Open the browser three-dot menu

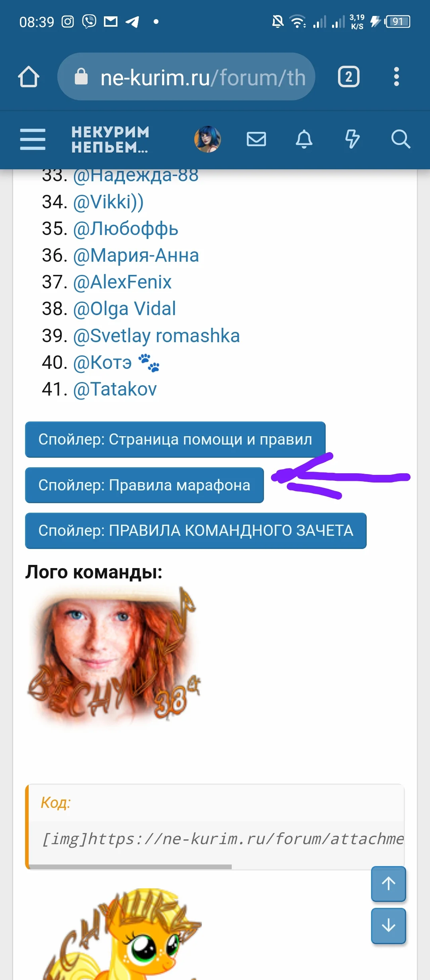click(396, 76)
